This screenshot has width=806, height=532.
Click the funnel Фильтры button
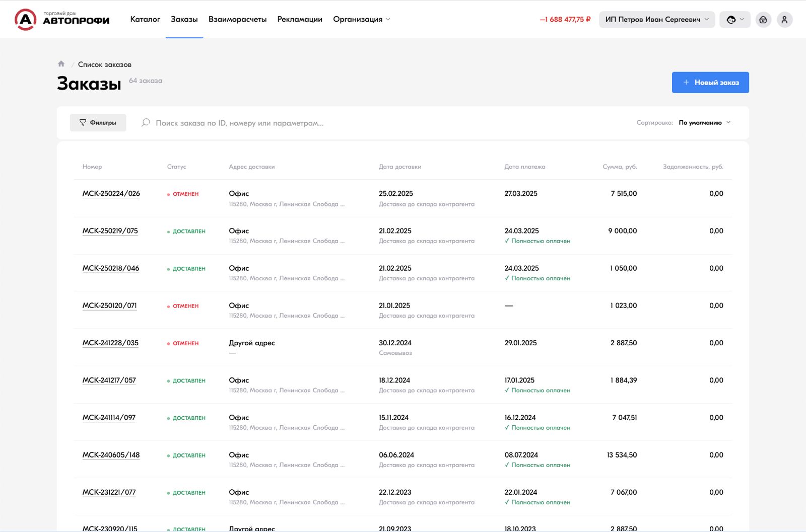pyautogui.click(x=98, y=123)
